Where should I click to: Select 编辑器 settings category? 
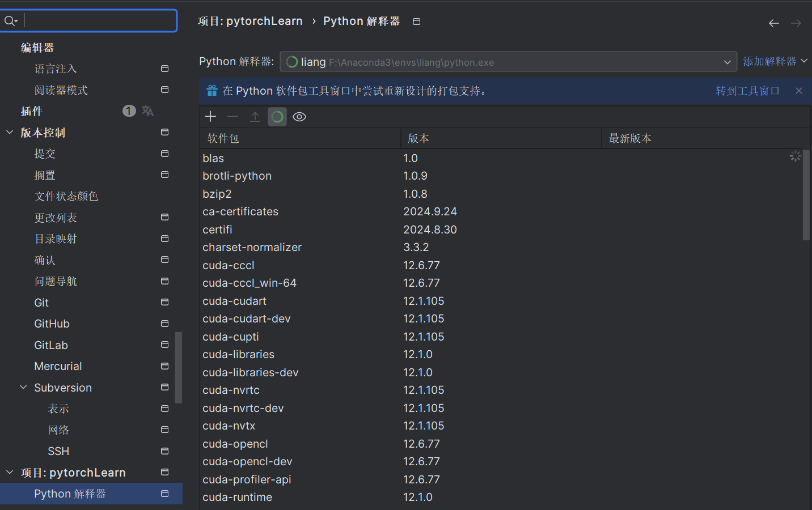click(37, 48)
